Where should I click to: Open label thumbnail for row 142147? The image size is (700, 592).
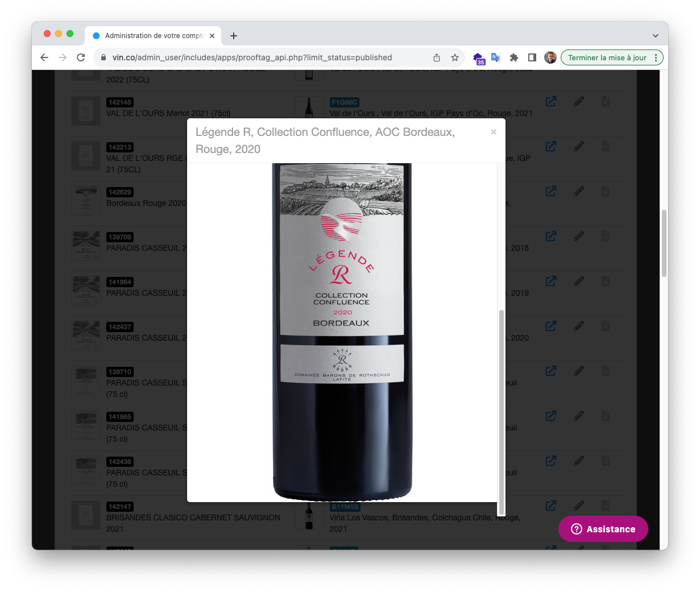pos(86,515)
